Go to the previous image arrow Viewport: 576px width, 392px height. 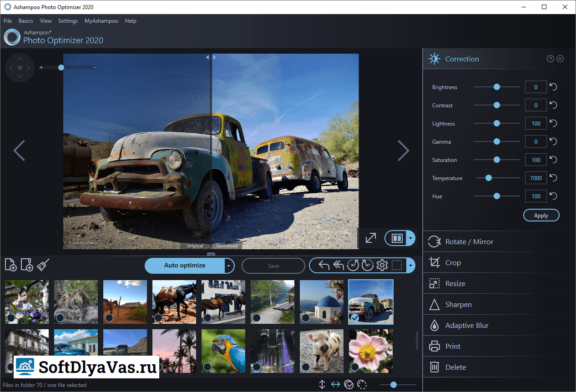(x=19, y=151)
